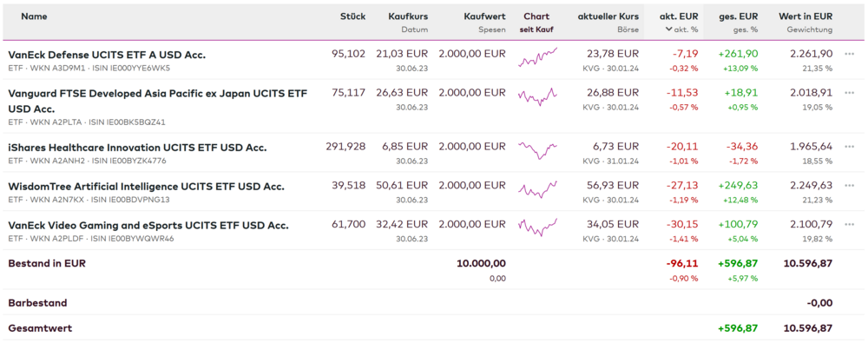Open Vanguard FTSE Asia Pacific mini chart

click(x=537, y=96)
